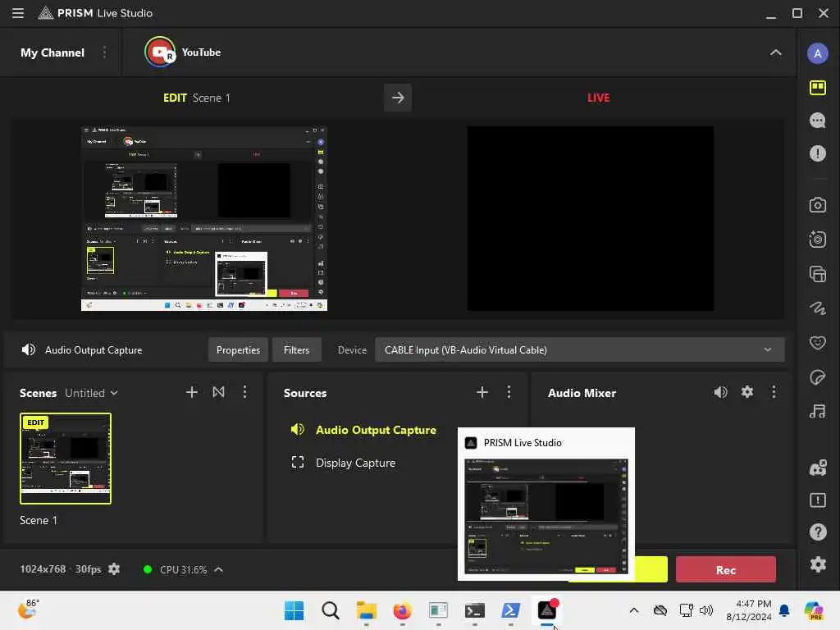Viewport: 840px width, 630px height.
Task: Transition edit scene to live with arrow
Action: (x=398, y=98)
